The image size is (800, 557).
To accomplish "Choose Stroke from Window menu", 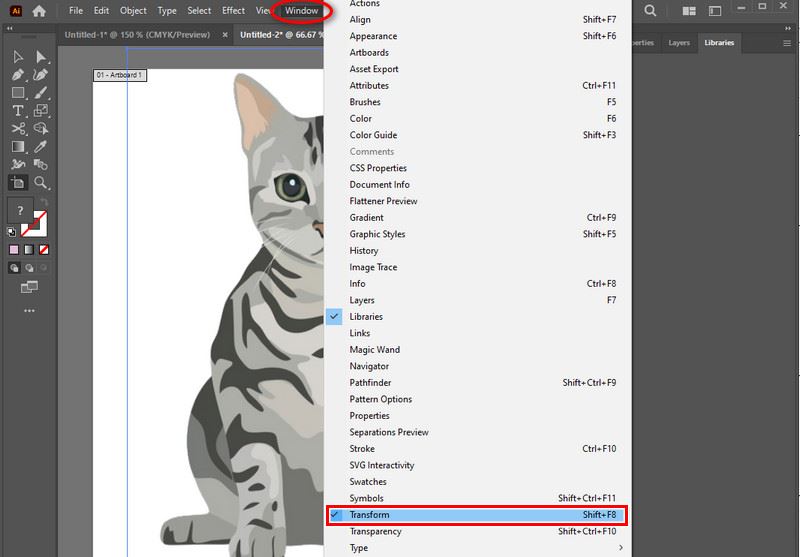I will click(476, 449).
